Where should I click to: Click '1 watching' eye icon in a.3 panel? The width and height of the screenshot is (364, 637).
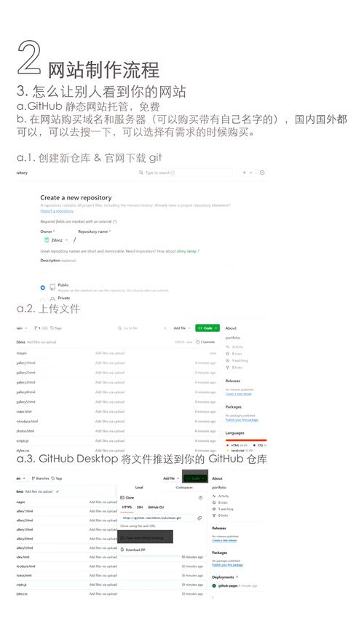214,509
